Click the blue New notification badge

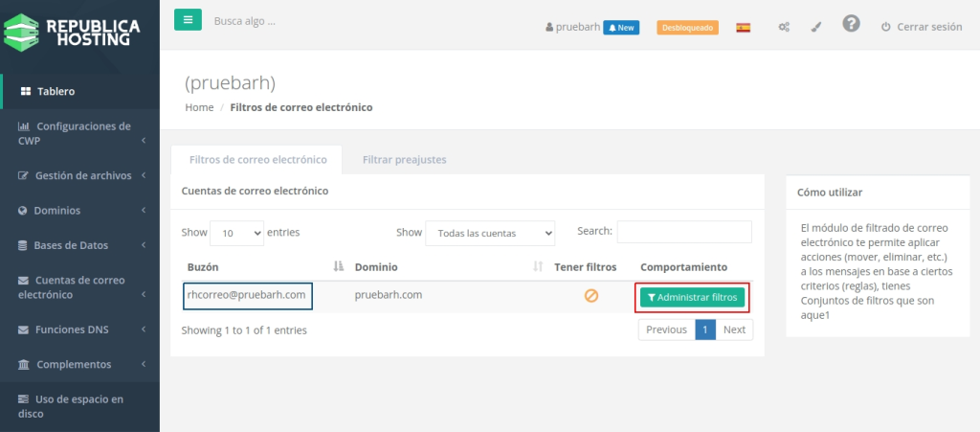[621, 27]
